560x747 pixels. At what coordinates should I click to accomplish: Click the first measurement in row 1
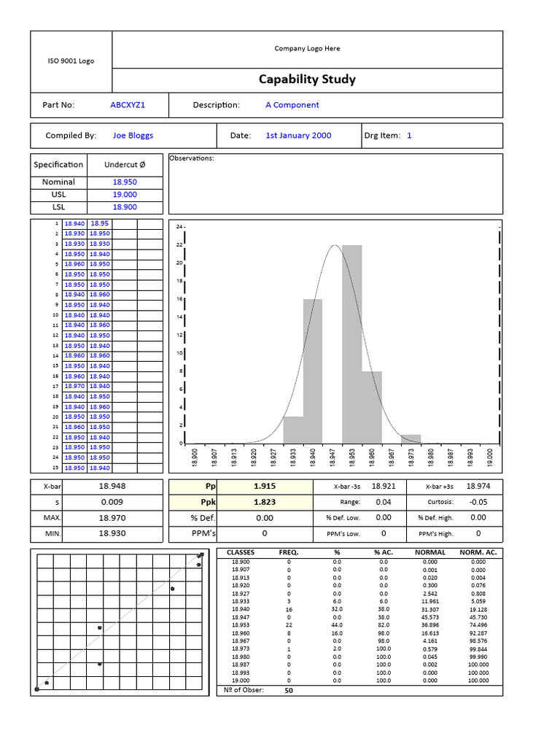point(75,223)
